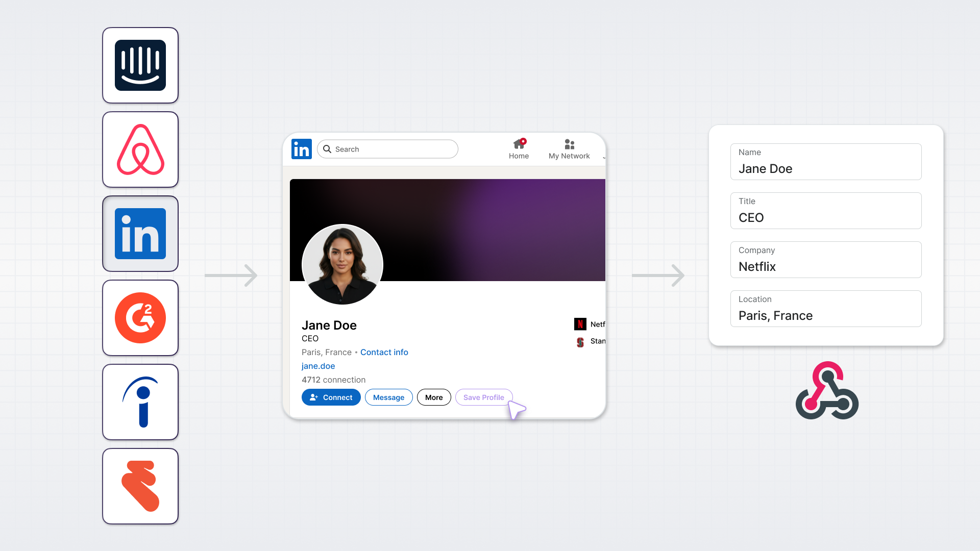Image resolution: width=980 pixels, height=551 pixels.
Task: Click the Name field showing Jane Doe
Action: pyautogui.click(x=826, y=162)
